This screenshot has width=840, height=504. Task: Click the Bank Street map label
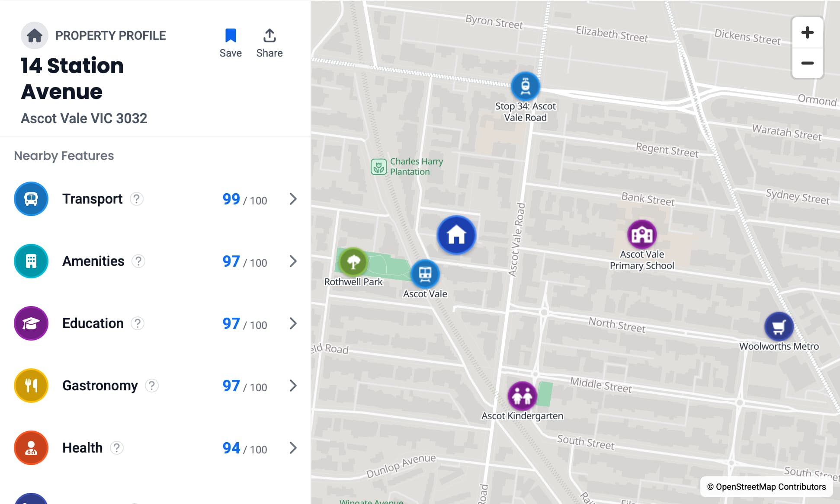click(648, 199)
